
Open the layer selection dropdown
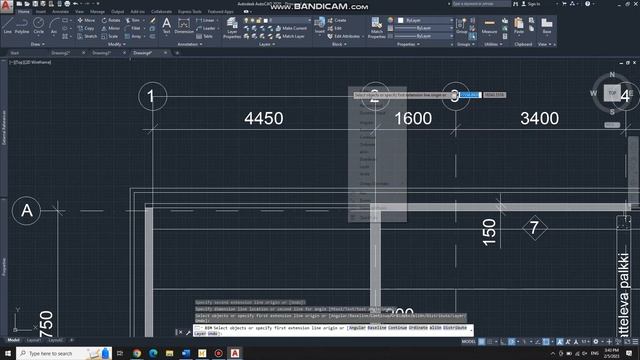277,20
